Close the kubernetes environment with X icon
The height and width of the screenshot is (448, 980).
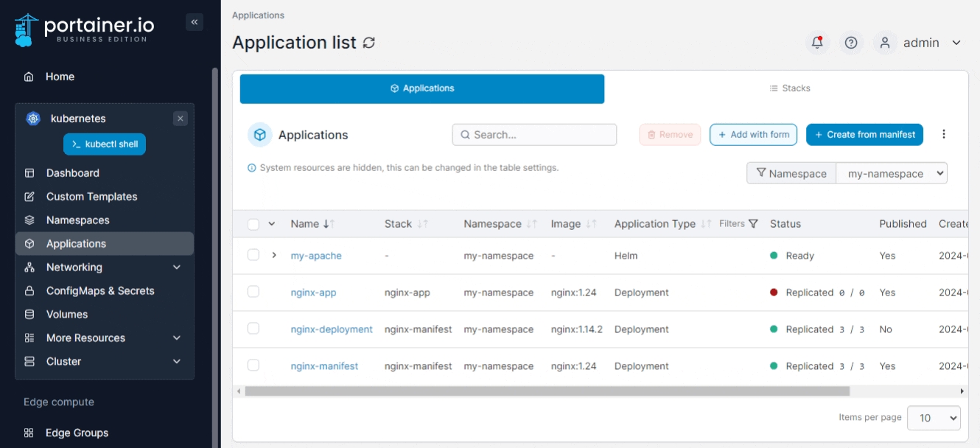pyautogui.click(x=181, y=119)
